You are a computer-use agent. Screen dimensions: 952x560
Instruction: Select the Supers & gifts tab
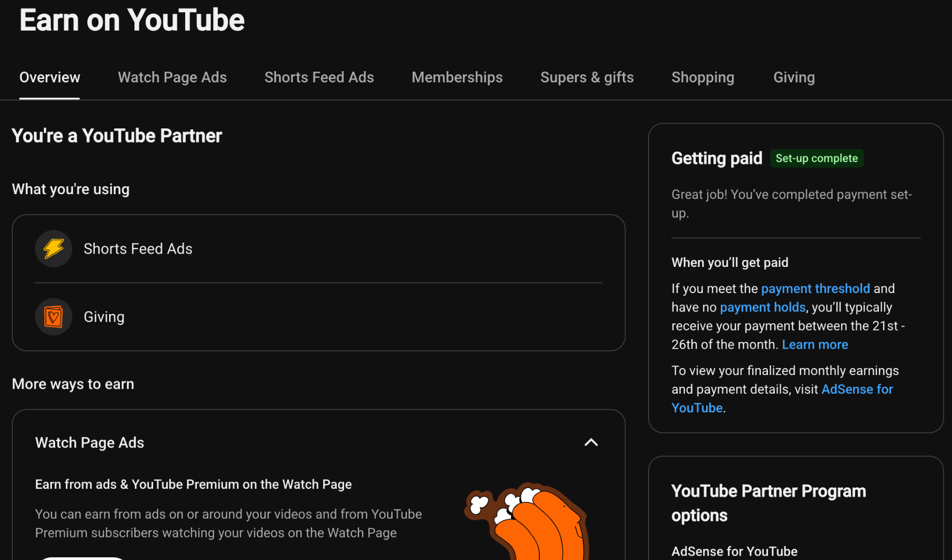coord(587,78)
